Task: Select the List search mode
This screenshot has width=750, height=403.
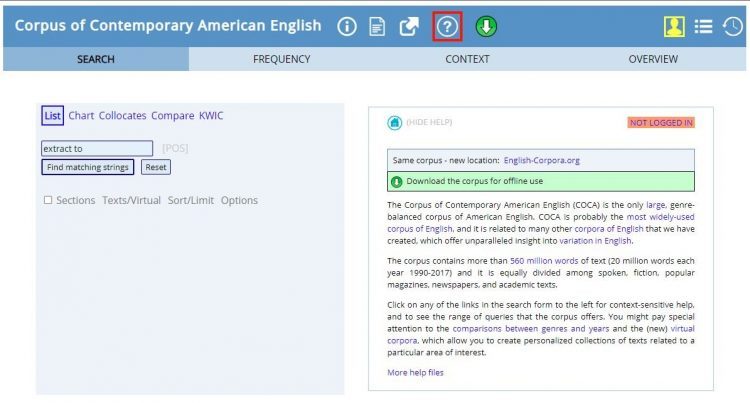Action: point(53,116)
